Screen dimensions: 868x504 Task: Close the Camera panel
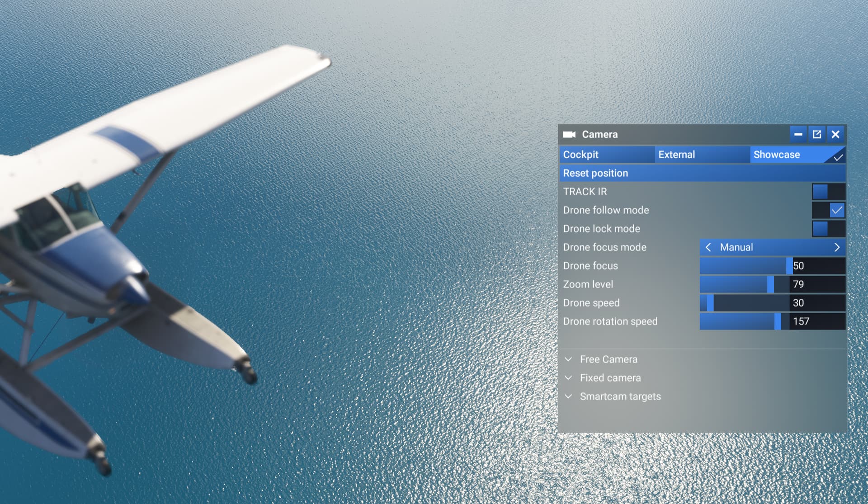tap(835, 134)
